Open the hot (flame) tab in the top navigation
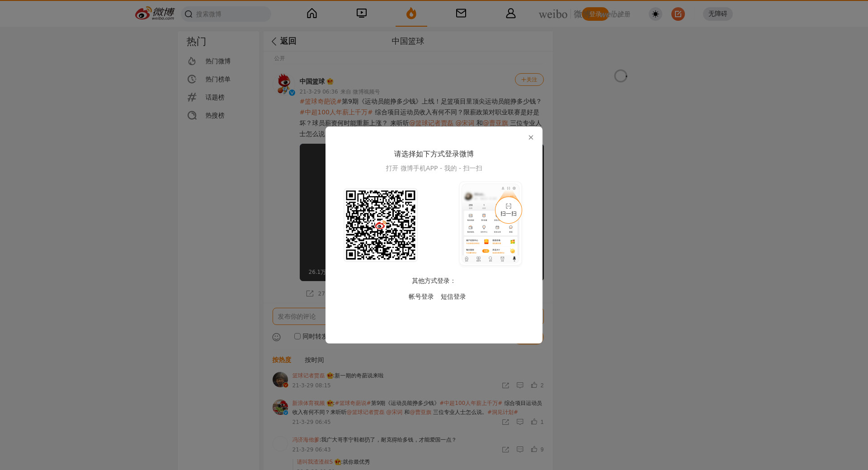Screen dimensions: 868x470 [x=411, y=14]
